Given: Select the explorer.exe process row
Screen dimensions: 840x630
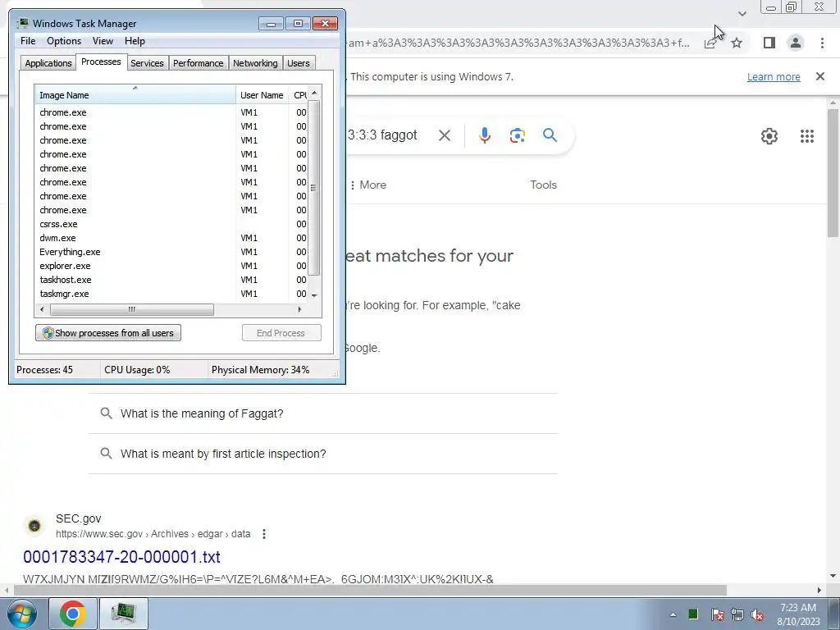Looking at the screenshot, I should tap(171, 266).
